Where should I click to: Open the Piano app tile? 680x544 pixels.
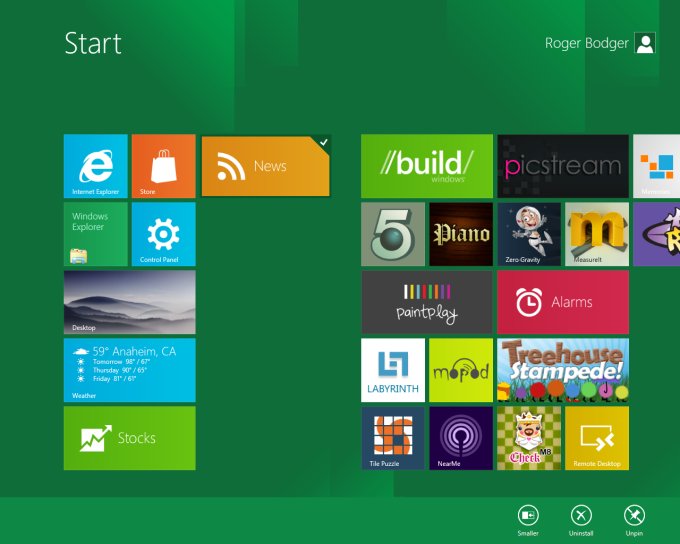pos(461,234)
